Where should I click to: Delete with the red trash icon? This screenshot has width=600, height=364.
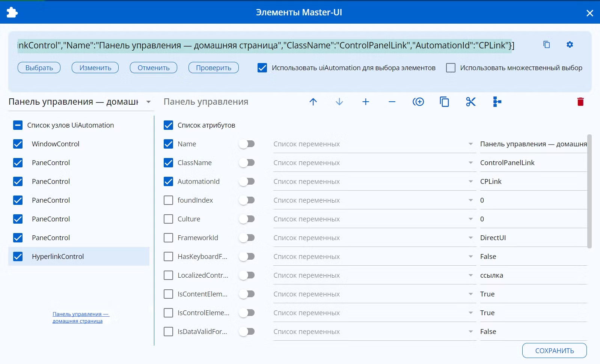click(580, 102)
